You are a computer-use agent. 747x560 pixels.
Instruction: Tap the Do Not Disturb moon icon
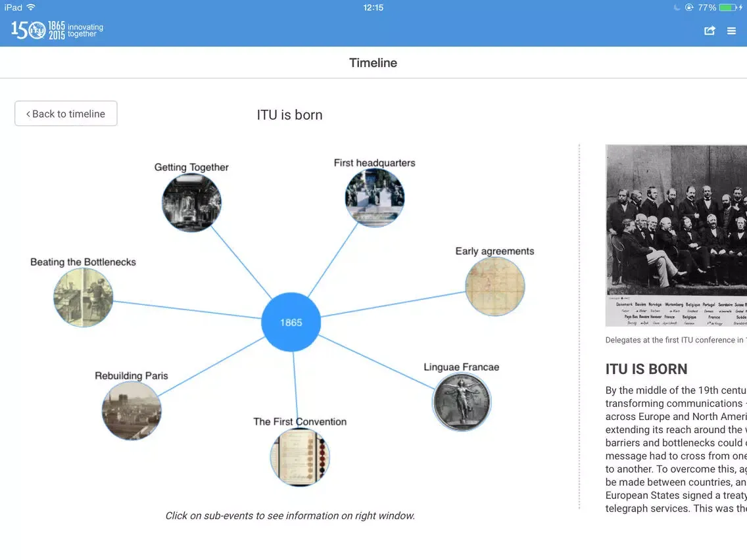[677, 8]
